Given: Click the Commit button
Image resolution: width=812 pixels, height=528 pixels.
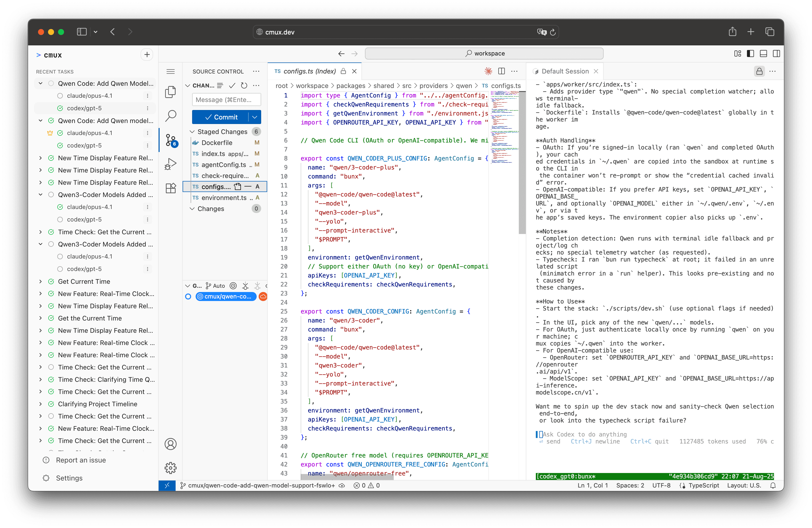Looking at the screenshot, I should [x=221, y=117].
